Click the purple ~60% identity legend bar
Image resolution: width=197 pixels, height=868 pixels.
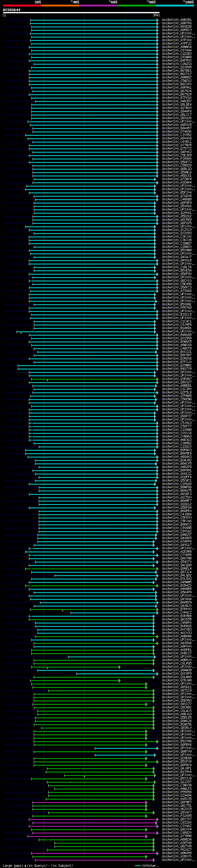pos(99,6)
